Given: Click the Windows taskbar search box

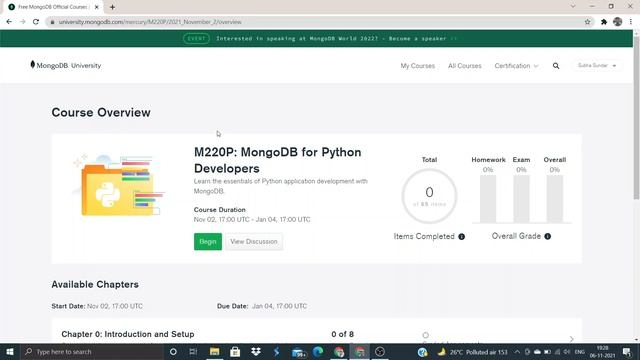Looking at the screenshot, I should point(92,351).
